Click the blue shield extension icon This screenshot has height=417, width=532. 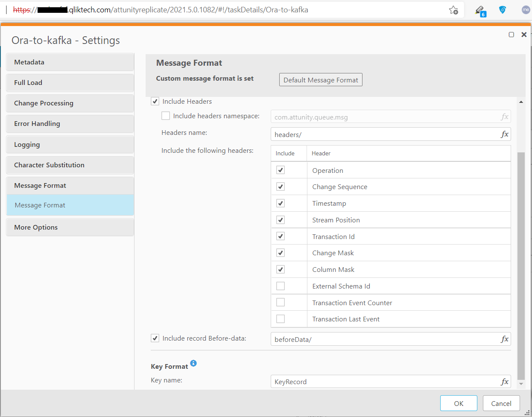(x=503, y=10)
